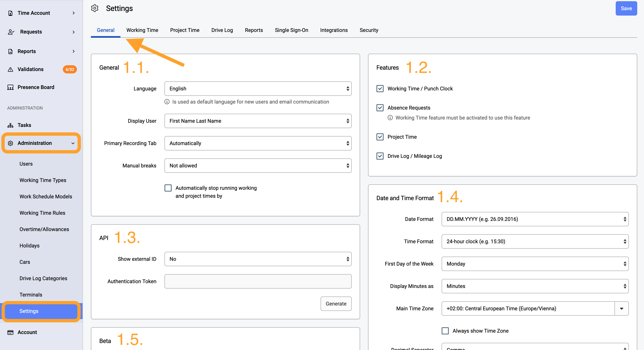Click the Settings gear icon in header
The image size is (644, 350).
click(x=95, y=8)
